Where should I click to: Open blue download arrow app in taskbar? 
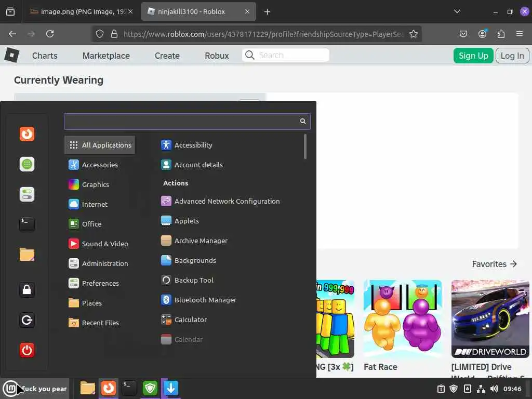pos(170,388)
